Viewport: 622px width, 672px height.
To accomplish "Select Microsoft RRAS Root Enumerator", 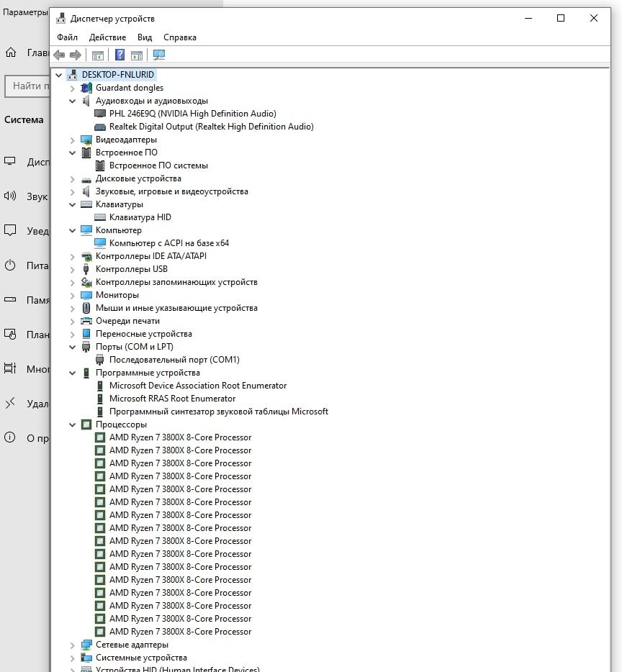I will tap(173, 399).
